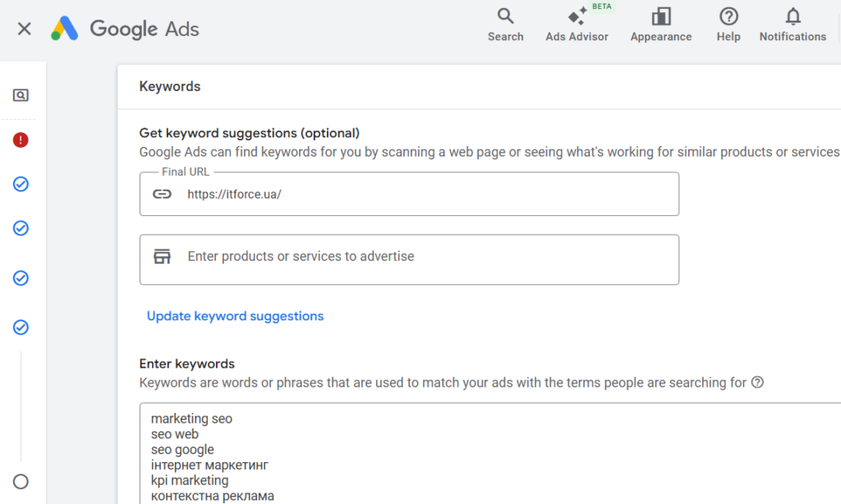Focus the products or services to advertise field
Viewport: 841px width, 504px height.
coord(427,257)
